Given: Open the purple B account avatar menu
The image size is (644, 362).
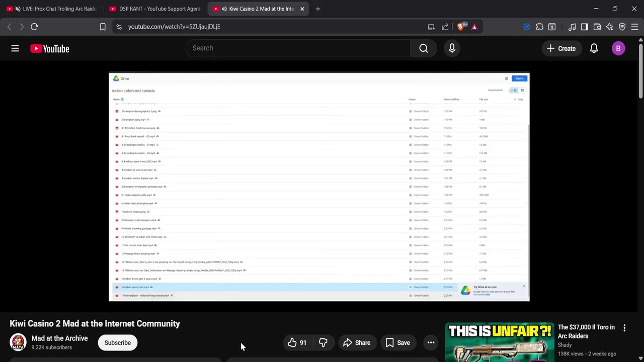Looking at the screenshot, I should 618,49.
